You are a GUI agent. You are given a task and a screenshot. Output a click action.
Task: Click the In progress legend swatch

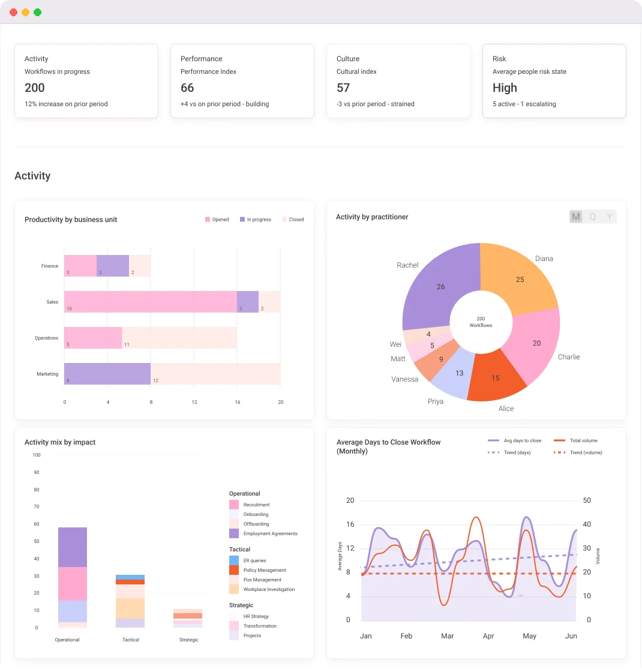242,220
